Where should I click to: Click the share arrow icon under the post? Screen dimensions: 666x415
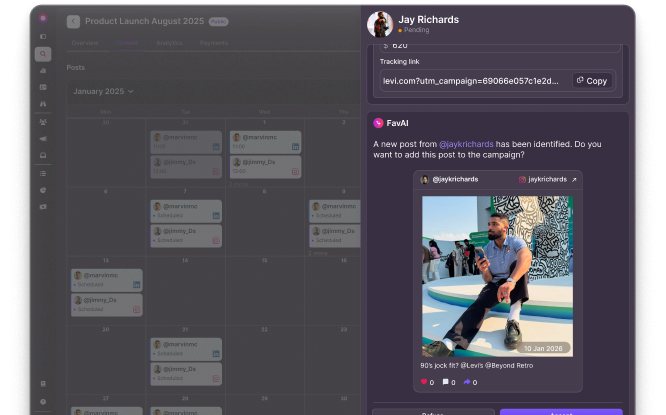[x=467, y=382]
